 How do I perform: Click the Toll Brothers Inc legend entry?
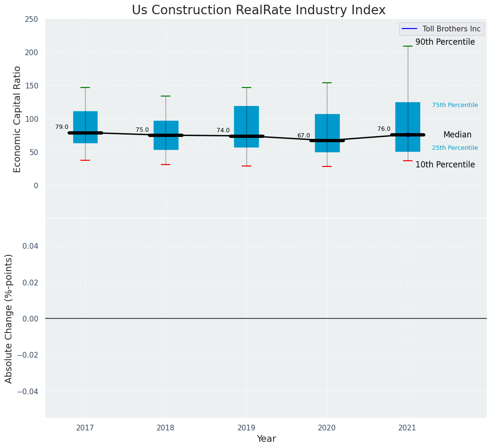(442, 29)
